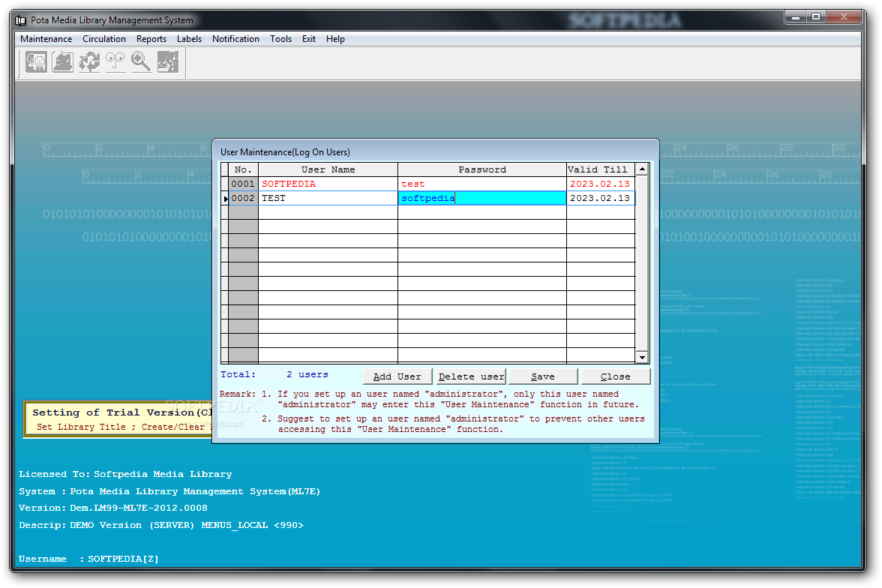The height and width of the screenshot is (588, 882).
Task: Click the user table scroll down arrow
Action: click(642, 357)
